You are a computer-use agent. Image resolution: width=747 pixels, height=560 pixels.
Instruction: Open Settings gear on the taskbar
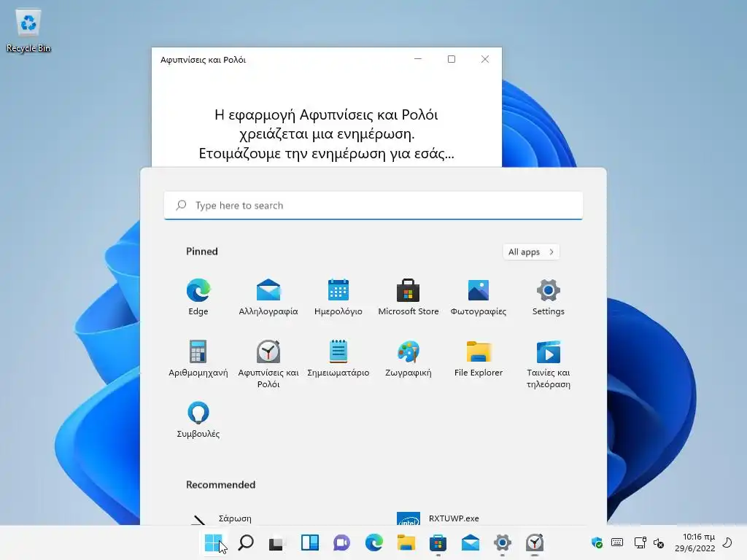(502, 542)
